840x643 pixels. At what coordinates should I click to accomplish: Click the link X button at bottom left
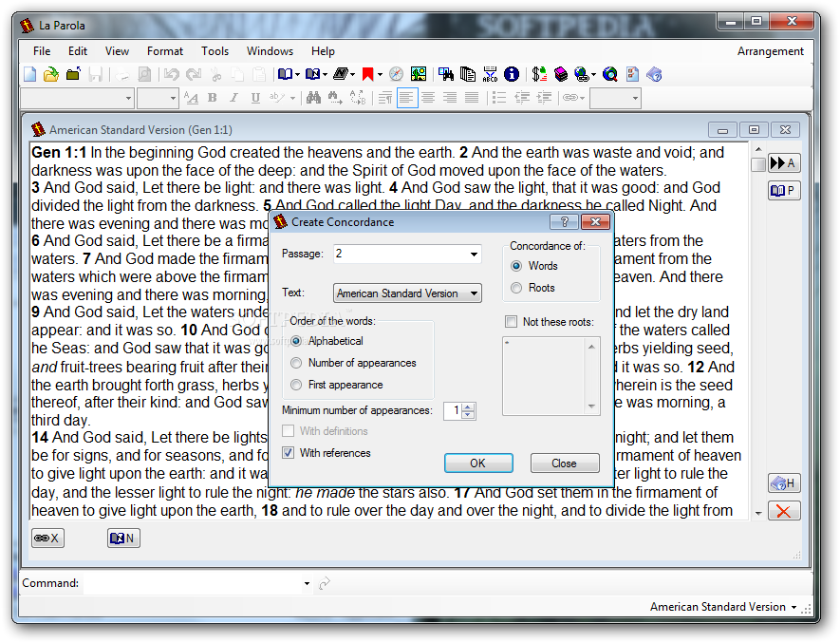coord(47,538)
